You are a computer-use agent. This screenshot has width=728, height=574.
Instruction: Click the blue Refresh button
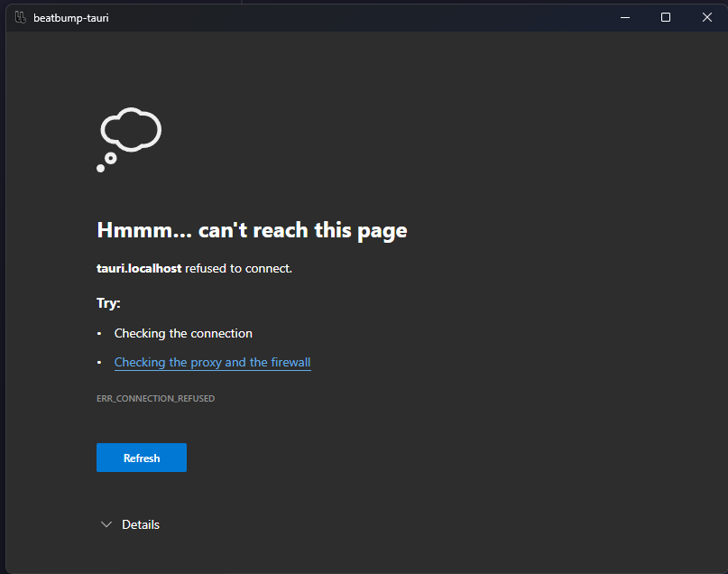(x=141, y=458)
